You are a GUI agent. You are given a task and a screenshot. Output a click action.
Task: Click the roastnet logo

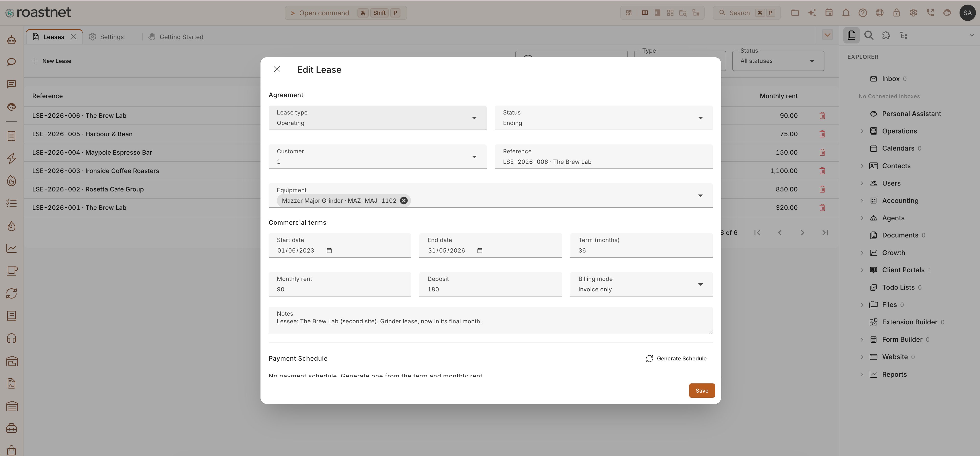pyautogui.click(x=38, y=13)
